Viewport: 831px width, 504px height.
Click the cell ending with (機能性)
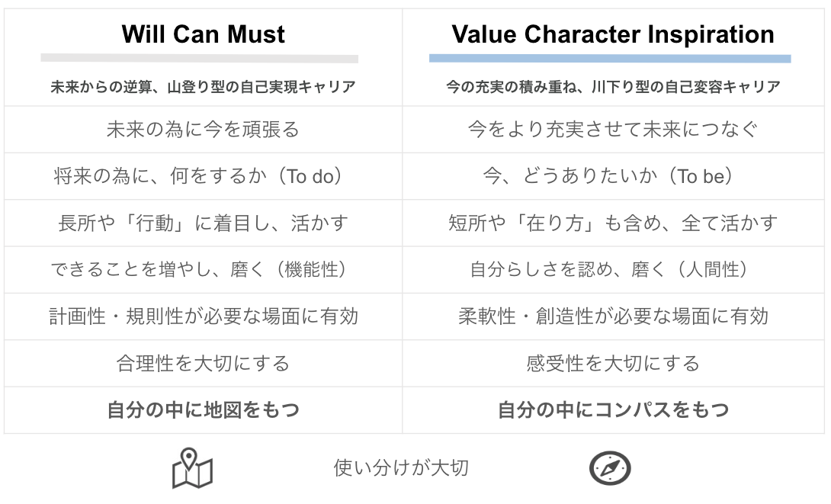pos(203,270)
